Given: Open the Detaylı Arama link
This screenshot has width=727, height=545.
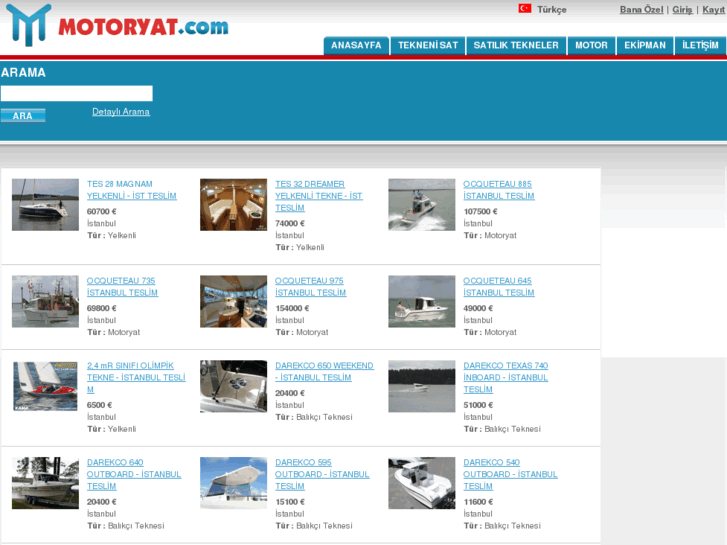Looking at the screenshot, I should pos(121,112).
